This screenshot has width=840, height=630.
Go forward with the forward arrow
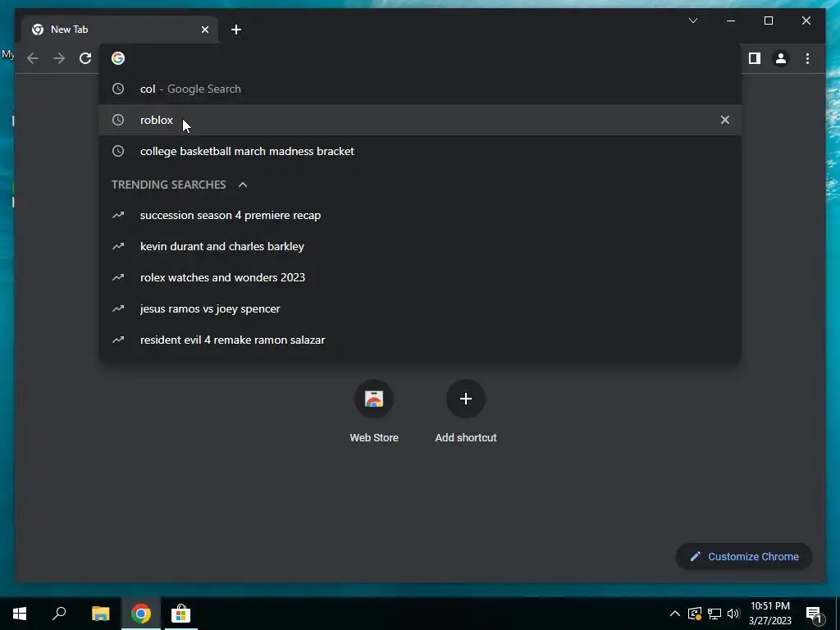pyautogui.click(x=59, y=58)
